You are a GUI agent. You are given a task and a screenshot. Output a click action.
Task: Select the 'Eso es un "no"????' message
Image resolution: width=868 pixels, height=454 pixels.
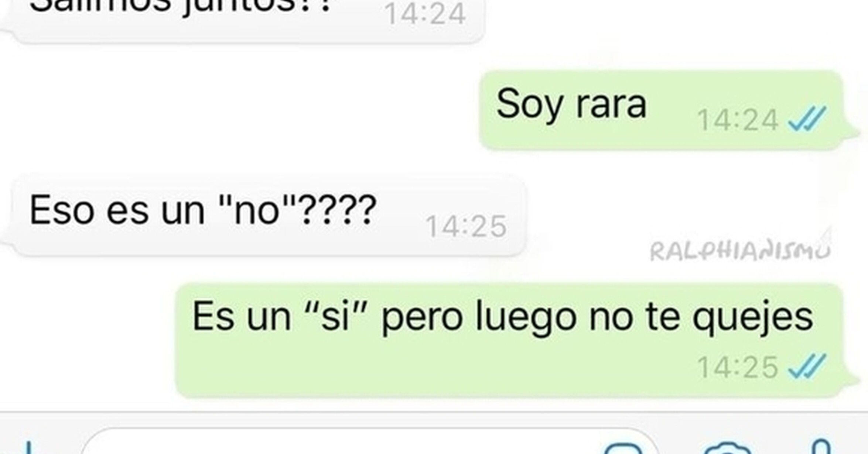[x=264, y=216]
